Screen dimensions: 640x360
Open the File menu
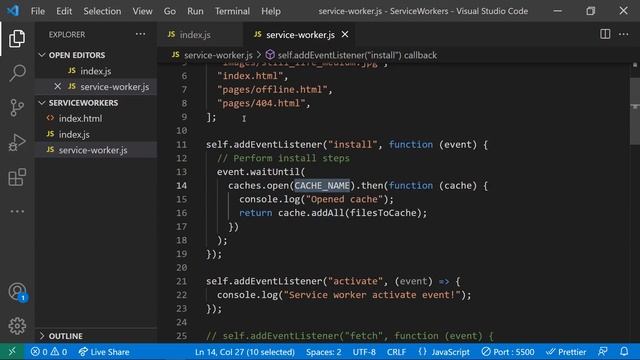(38, 11)
